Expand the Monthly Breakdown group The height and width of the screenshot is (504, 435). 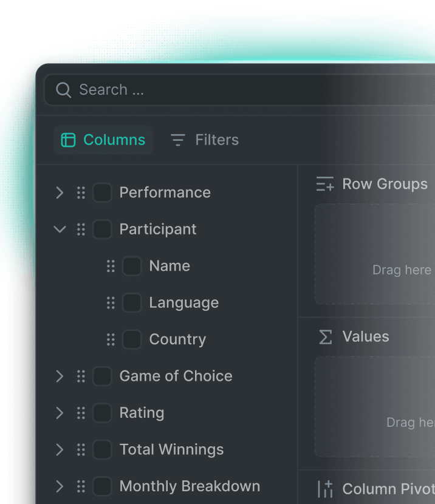pyautogui.click(x=60, y=486)
